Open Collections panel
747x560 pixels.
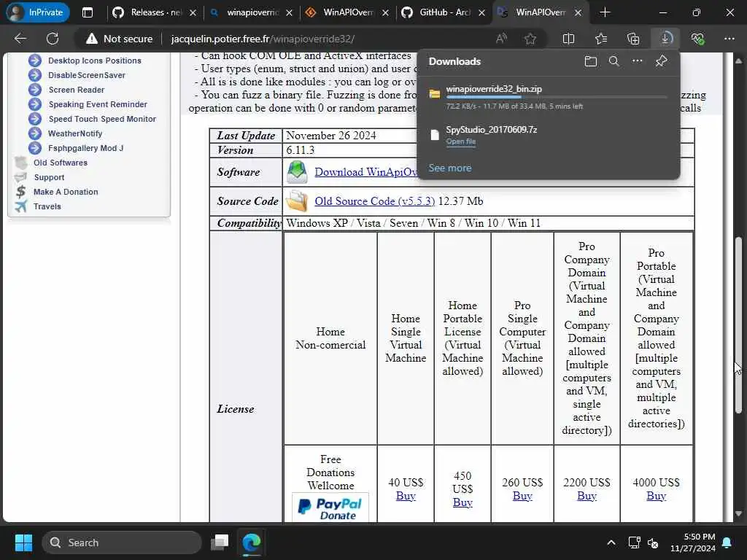pos(633,39)
